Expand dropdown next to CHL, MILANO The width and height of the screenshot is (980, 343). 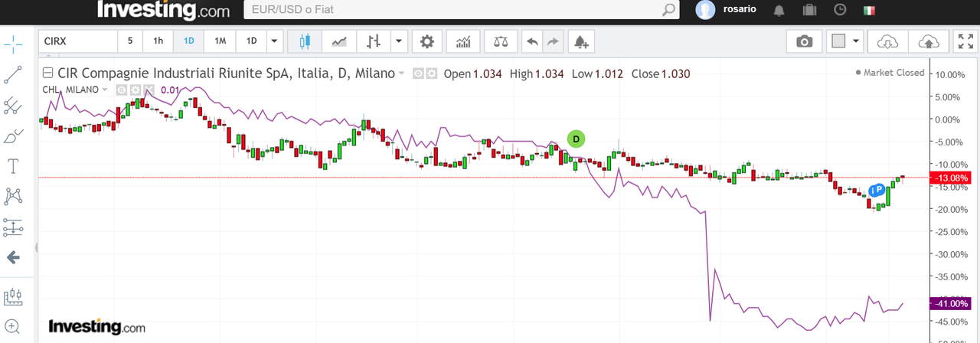pyautogui.click(x=106, y=90)
